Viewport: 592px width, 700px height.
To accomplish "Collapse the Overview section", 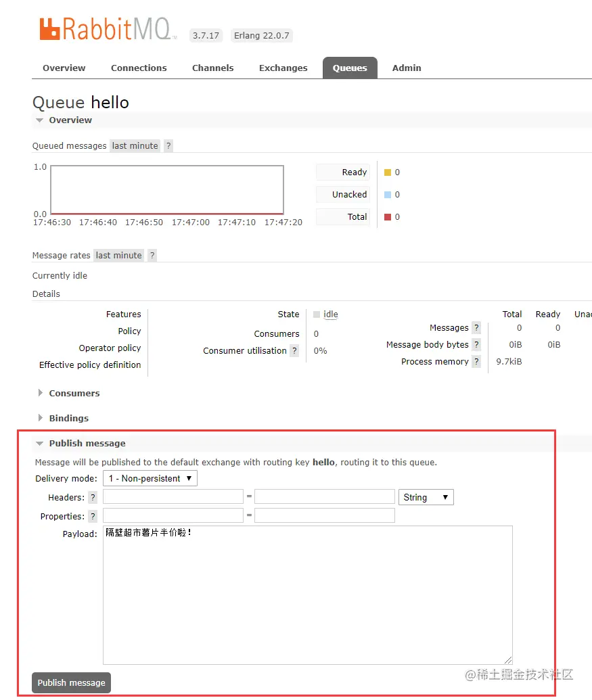I will click(x=70, y=120).
